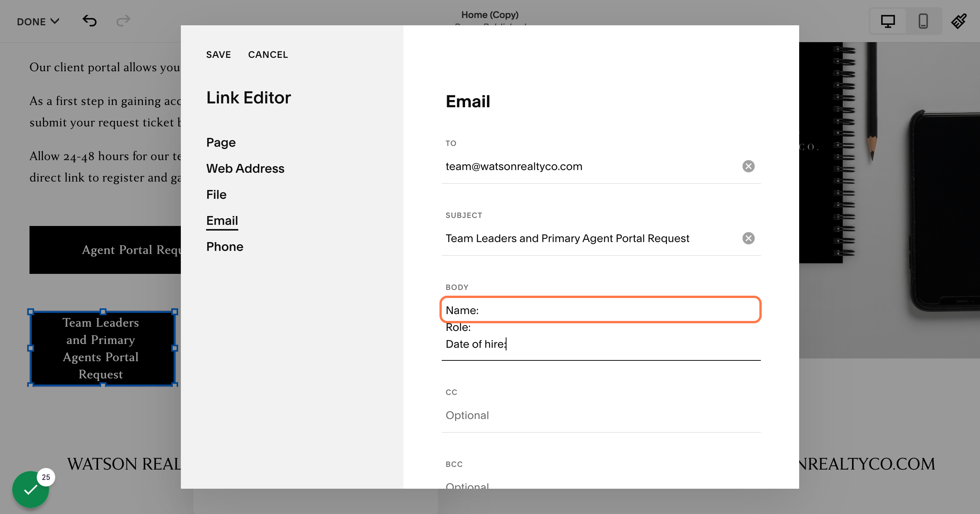
Task: Clear the TO email address field
Action: tap(748, 166)
